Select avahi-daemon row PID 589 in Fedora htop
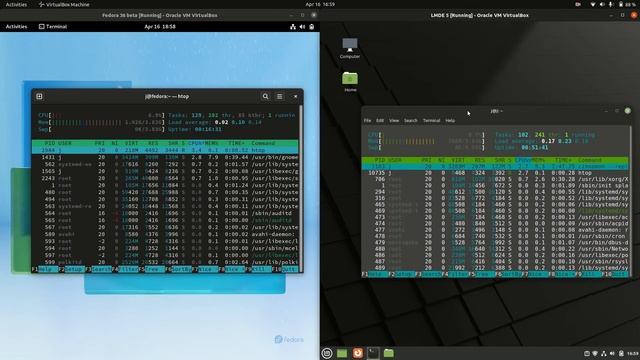 click(x=165, y=234)
